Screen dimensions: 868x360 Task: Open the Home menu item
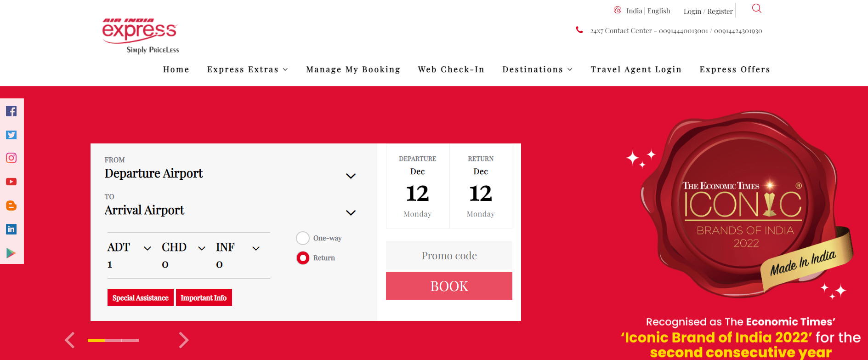click(176, 69)
